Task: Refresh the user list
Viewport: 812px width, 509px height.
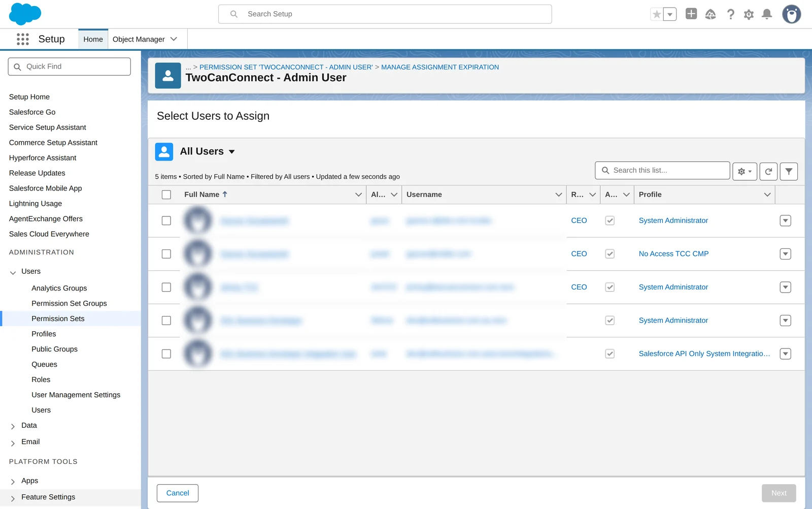Action: pos(768,172)
